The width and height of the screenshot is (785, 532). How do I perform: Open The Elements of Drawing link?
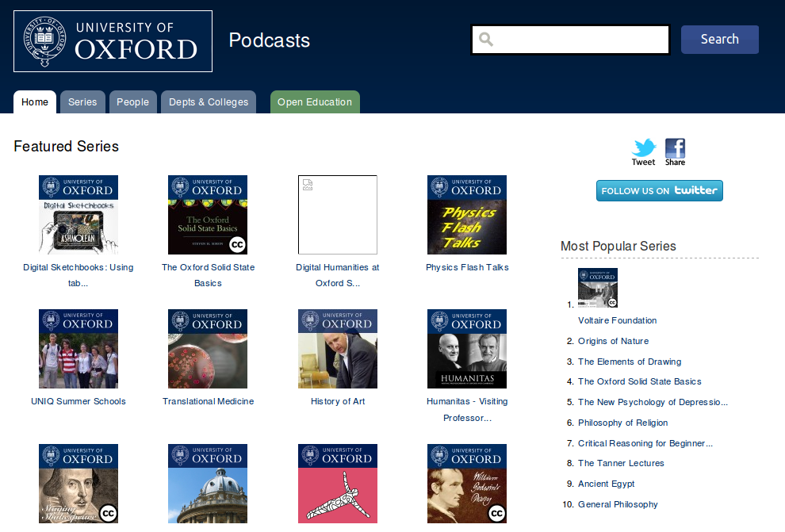pyautogui.click(x=630, y=362)
